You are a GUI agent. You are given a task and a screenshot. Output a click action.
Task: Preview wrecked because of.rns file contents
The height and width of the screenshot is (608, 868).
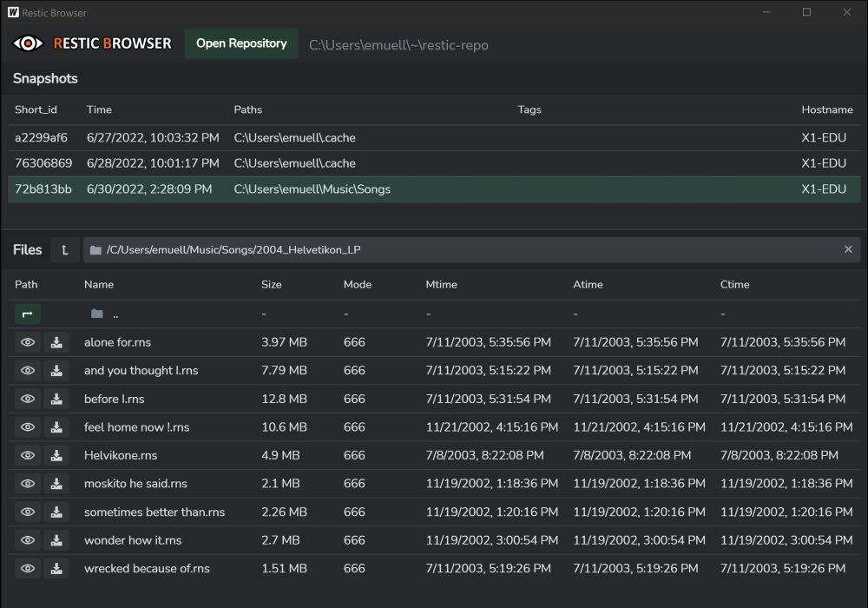click(27, 568)
